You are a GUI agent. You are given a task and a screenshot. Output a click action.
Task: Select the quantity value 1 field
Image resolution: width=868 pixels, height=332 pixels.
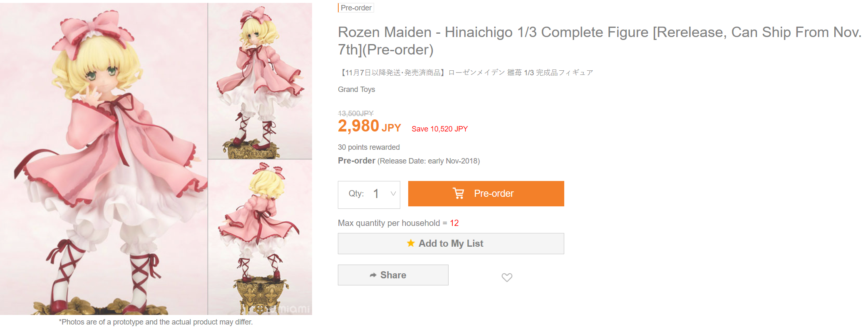pyautogui.click(x=376, y=194)
